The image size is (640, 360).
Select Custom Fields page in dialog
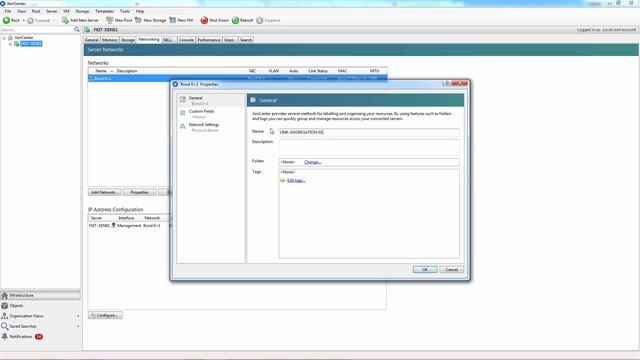pos(211,114)
